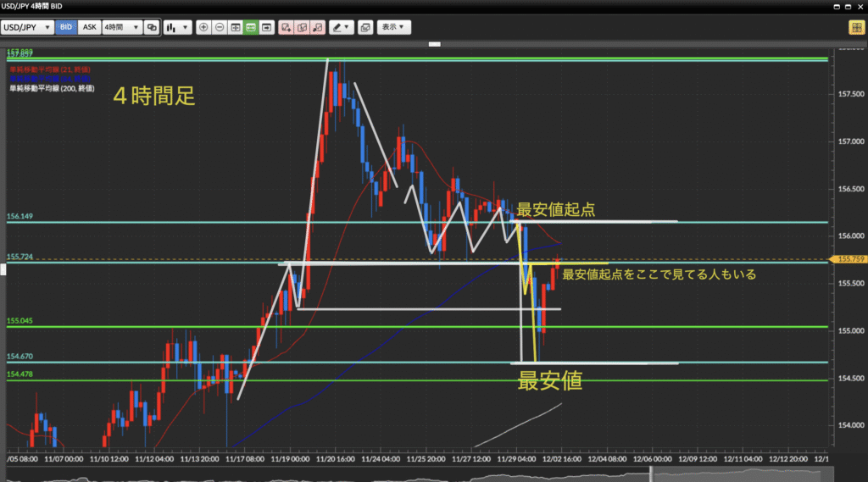Select the BID price toggle
Screen dimensions: 868x482
click(x=66, y=27)
